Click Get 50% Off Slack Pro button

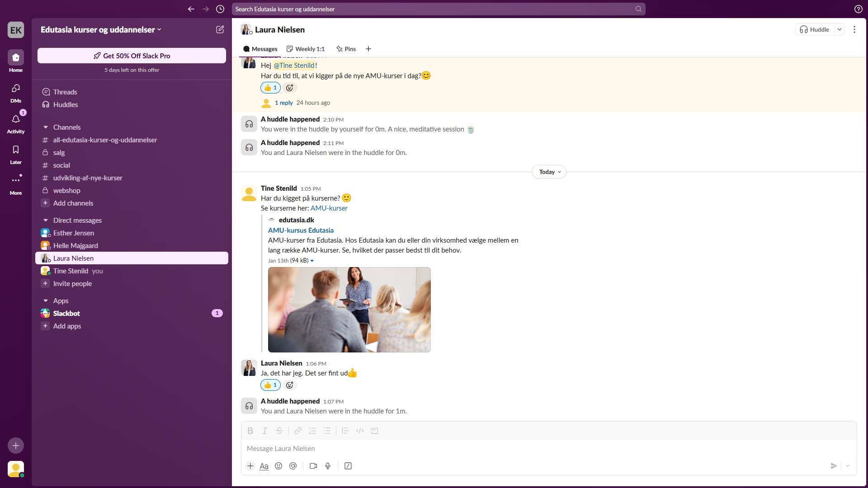tap(132, 56)
